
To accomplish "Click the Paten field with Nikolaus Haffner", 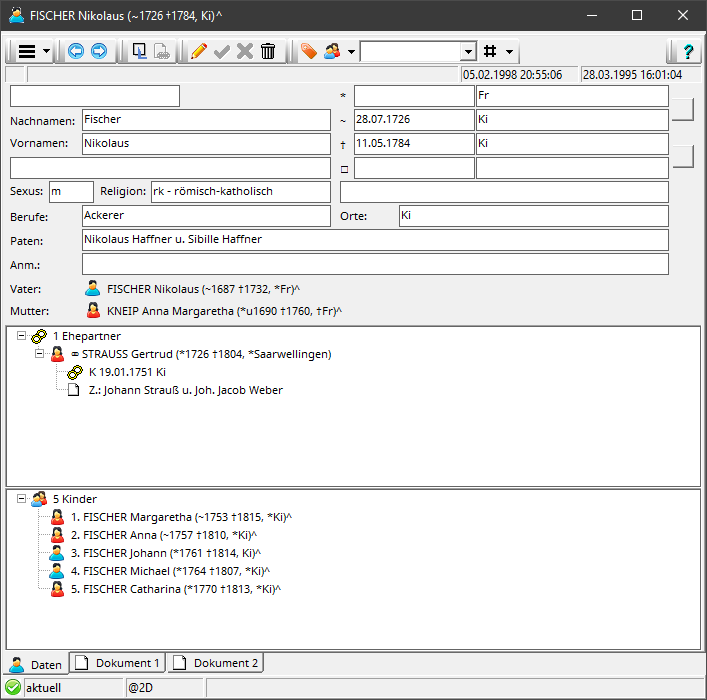I will coord(375,239).
